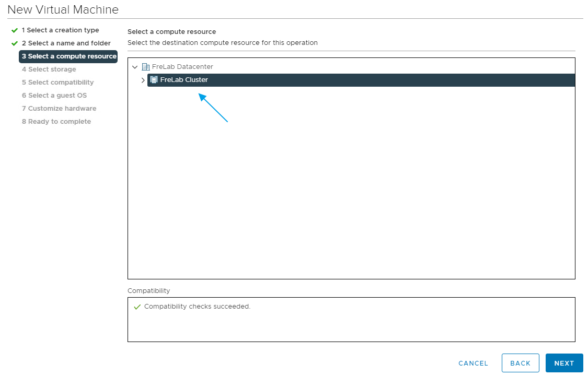This screenshot has height=376, width=588.
Task: Proceed with the NEXT button
Action: point(564,363)
